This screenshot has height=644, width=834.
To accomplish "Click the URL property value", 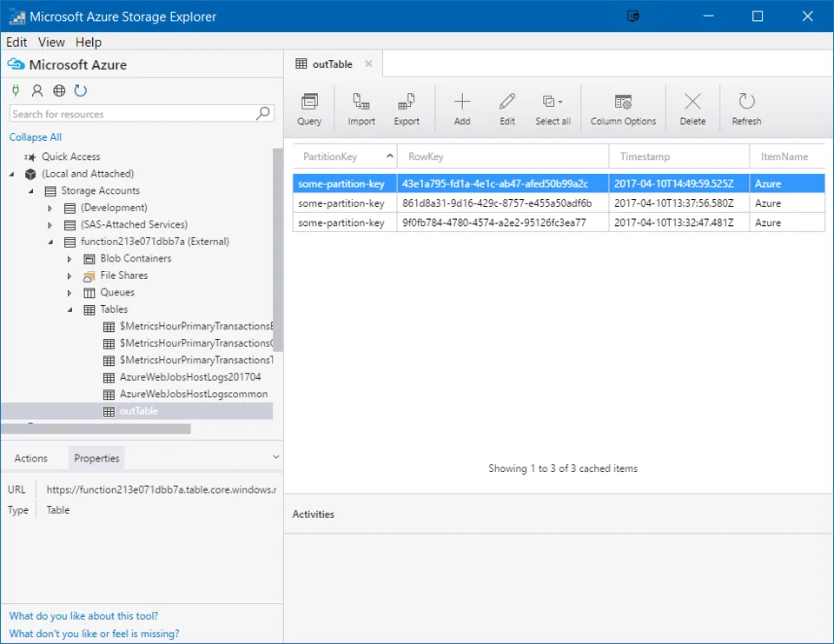I will [x=162, y=489].
